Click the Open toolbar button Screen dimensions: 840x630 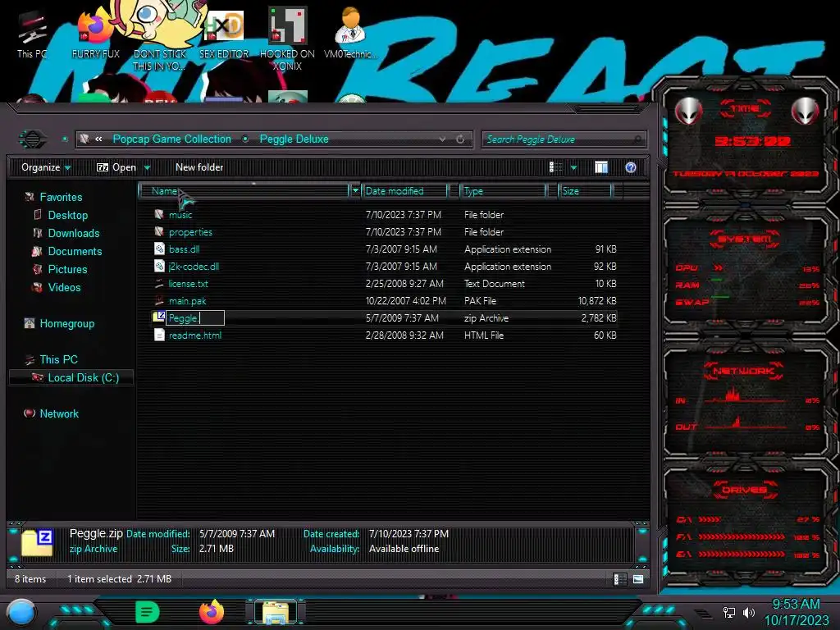116,167
